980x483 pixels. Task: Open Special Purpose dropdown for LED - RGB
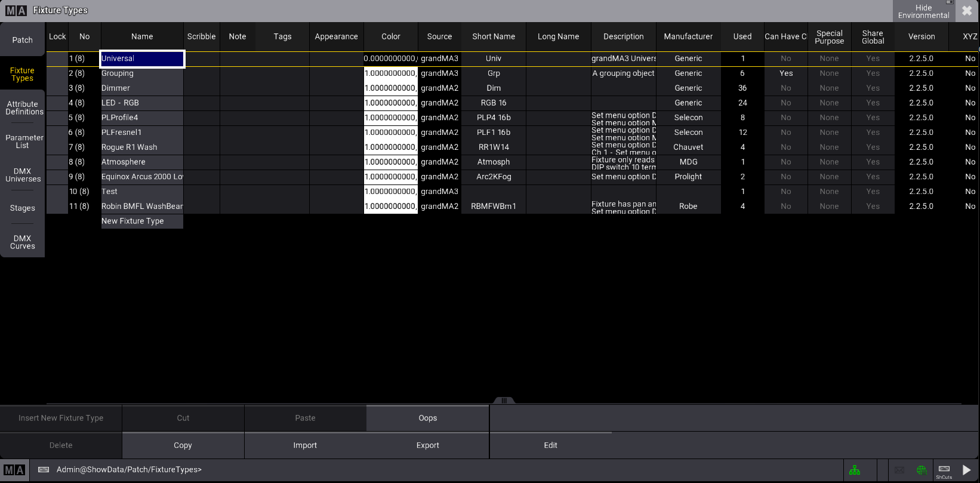click(829, 103)
